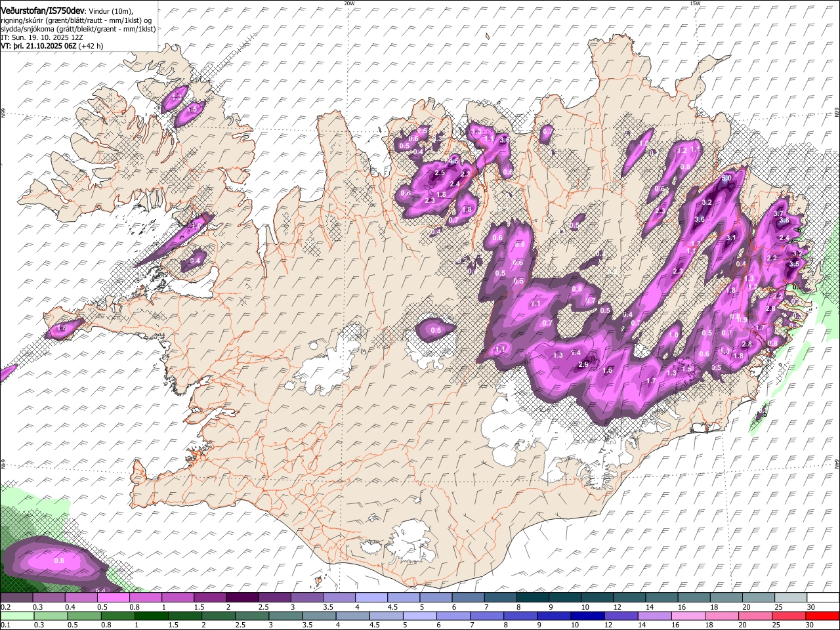This screenshot has height=630, width=840.
Task: Pick the dark green 1–1.5 swatch in lower legend
Action: tap(152, 616)
